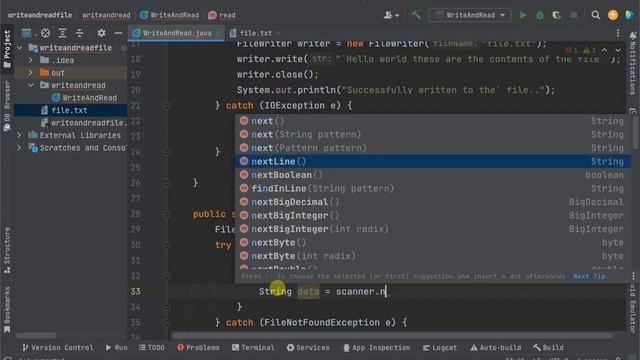Image resolution: width=640 pixels, height=360 pixels.
Task: Open the Services tool window
Action: point(308,348)
